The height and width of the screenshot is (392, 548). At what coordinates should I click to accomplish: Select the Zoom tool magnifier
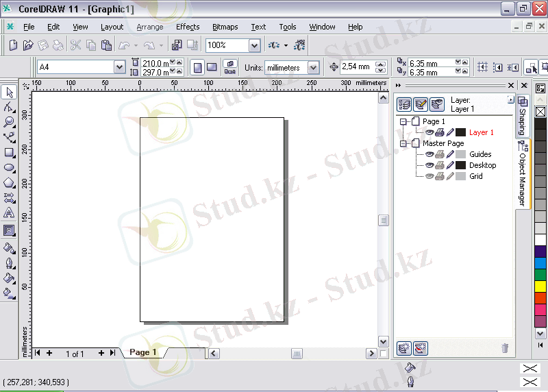(9, 122)
